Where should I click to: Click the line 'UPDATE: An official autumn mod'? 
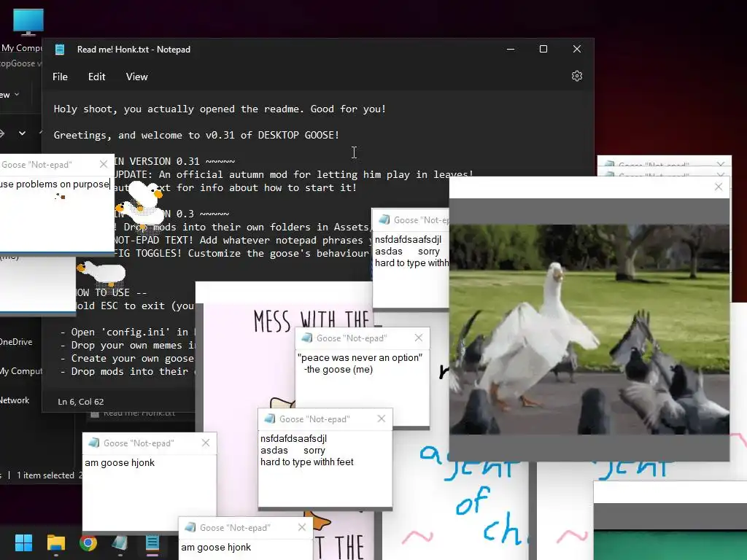(x=294, y=175)
